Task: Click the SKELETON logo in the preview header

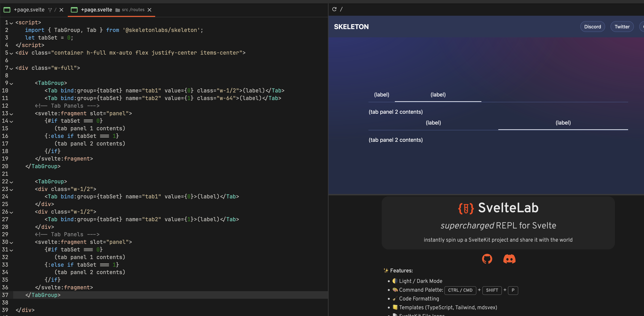Action: tap(351, 27)
